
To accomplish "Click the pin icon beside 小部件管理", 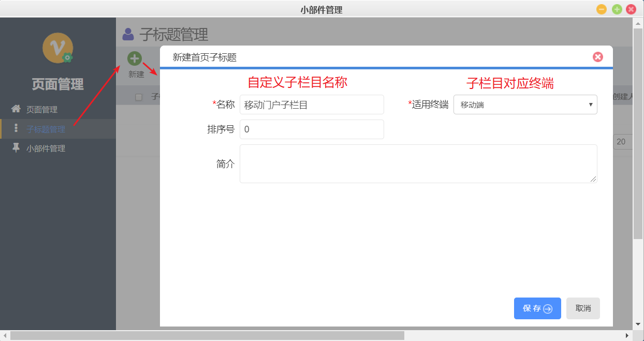I will tap(16, 148).
